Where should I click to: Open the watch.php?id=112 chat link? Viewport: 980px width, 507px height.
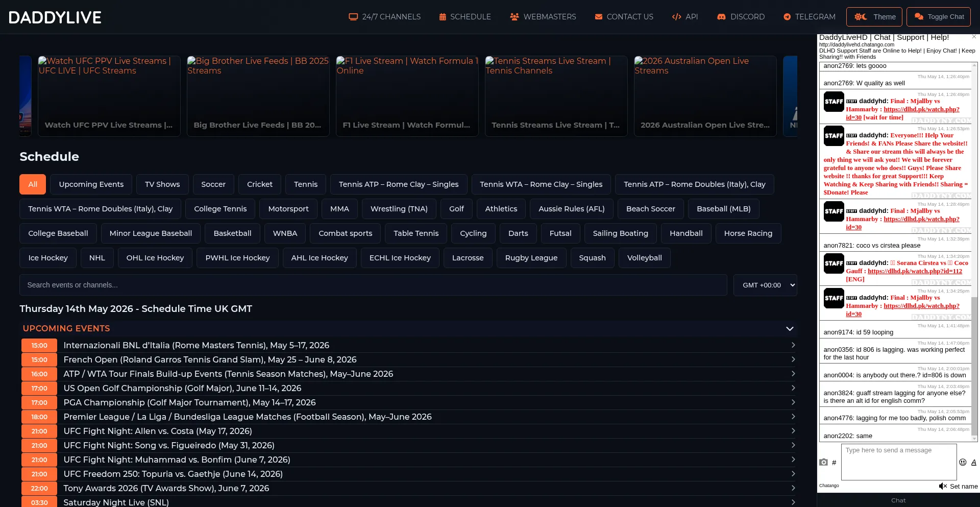point(915,271)
